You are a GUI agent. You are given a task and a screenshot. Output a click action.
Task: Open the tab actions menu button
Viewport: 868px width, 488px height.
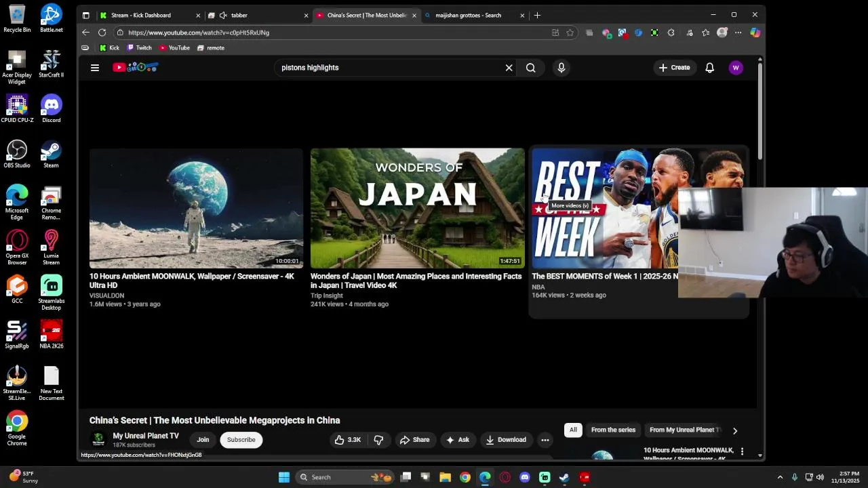85,15
